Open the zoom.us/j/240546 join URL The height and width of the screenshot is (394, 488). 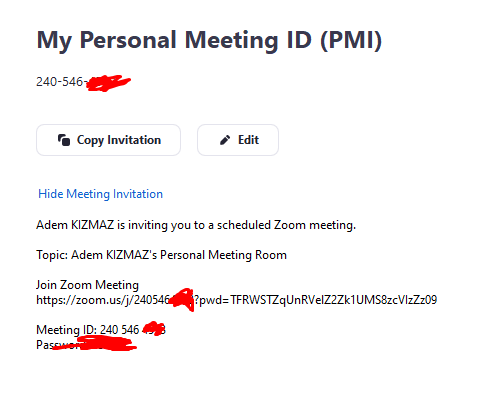[x=236, y=300]
